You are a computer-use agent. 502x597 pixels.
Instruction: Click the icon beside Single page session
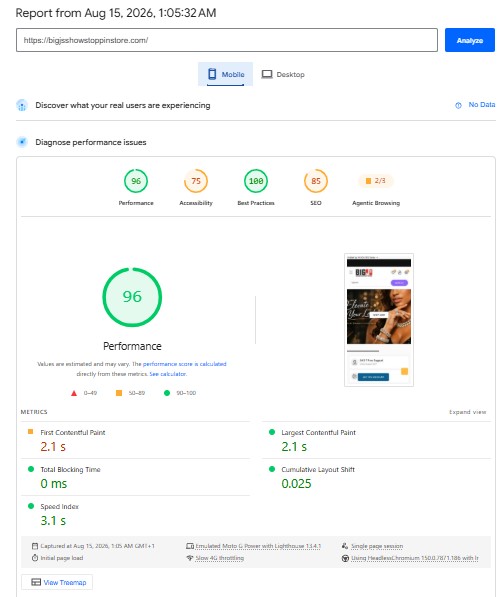345,546
